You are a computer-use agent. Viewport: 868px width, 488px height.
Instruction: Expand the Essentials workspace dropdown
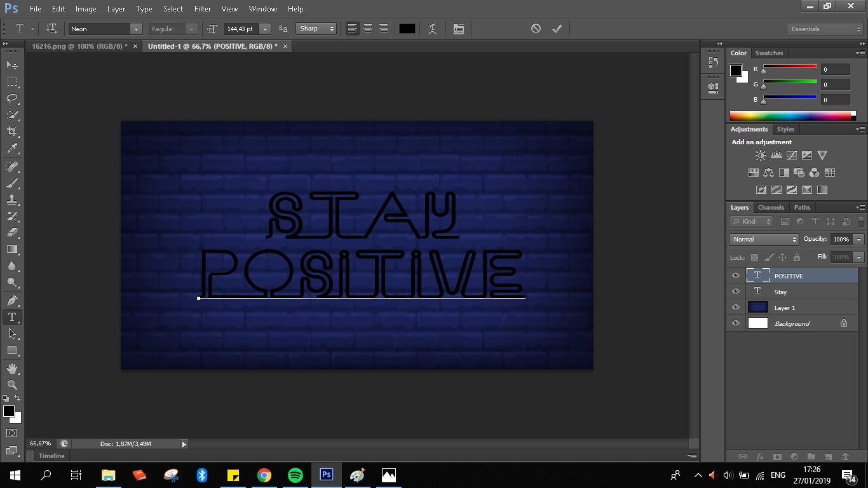(824, 29)
